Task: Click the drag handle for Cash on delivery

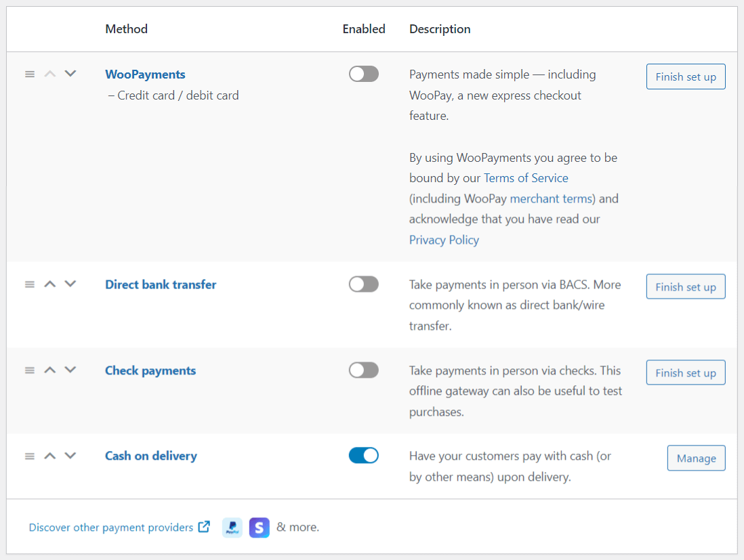Action: pos(29,456)
